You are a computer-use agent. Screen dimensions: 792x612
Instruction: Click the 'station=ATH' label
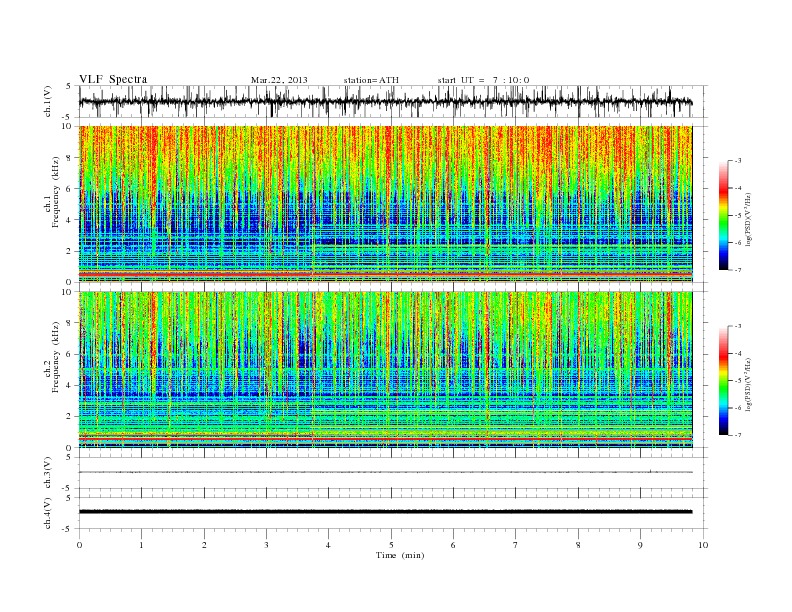tap(371, 80)
